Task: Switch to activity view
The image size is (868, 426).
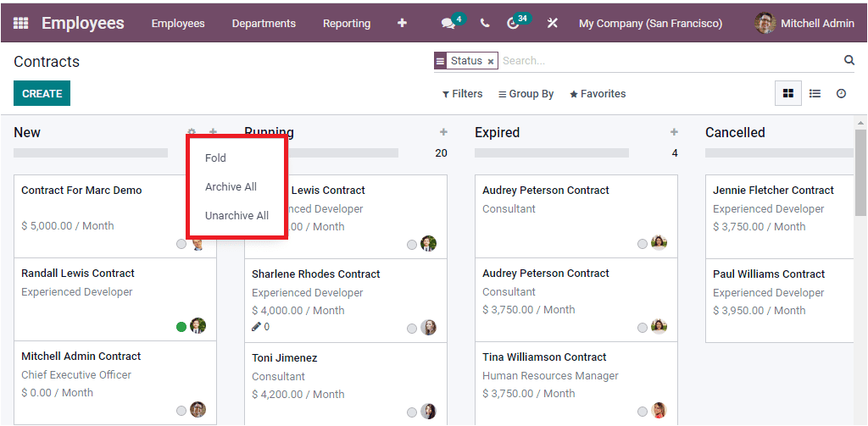Action: tap(841, 93)
